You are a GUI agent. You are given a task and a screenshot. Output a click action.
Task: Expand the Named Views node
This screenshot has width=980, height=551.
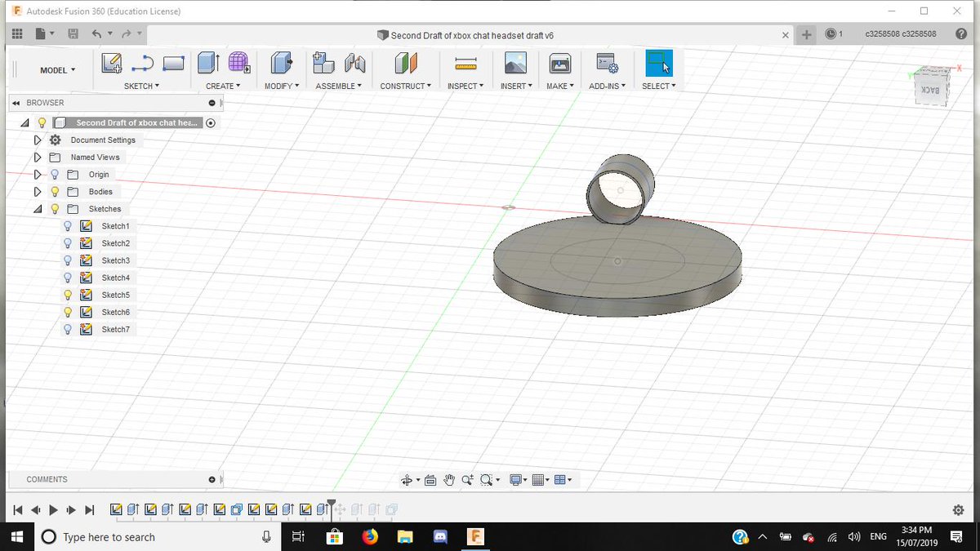(37, 158)
